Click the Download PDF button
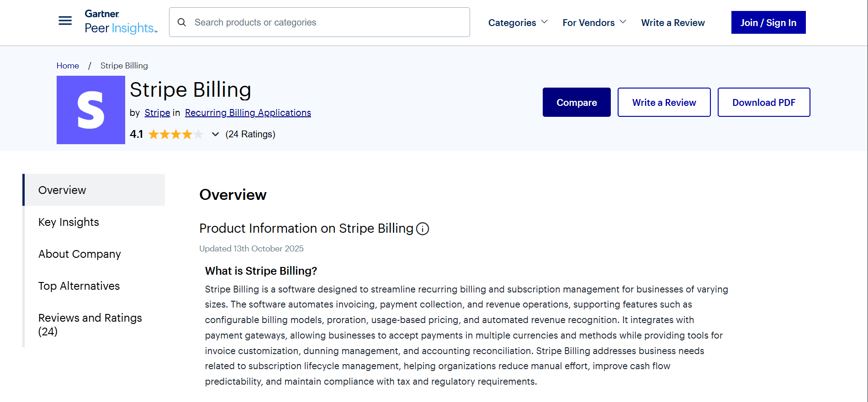 (764, 102)
